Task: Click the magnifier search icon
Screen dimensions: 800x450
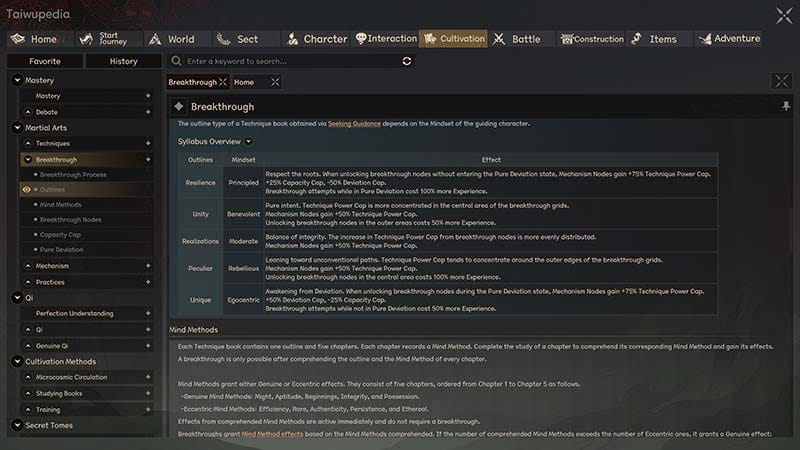Action: (177, 61)
